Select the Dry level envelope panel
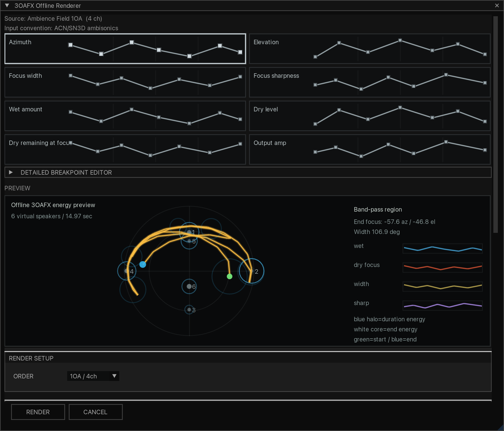This screenshot has width=504, height=431. point(370,116)
